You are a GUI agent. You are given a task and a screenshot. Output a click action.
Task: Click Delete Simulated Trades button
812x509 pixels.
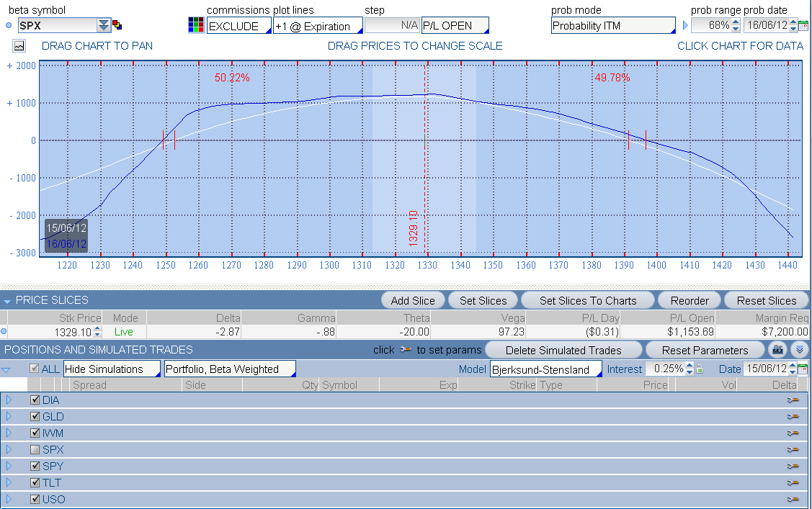point(563,350)
